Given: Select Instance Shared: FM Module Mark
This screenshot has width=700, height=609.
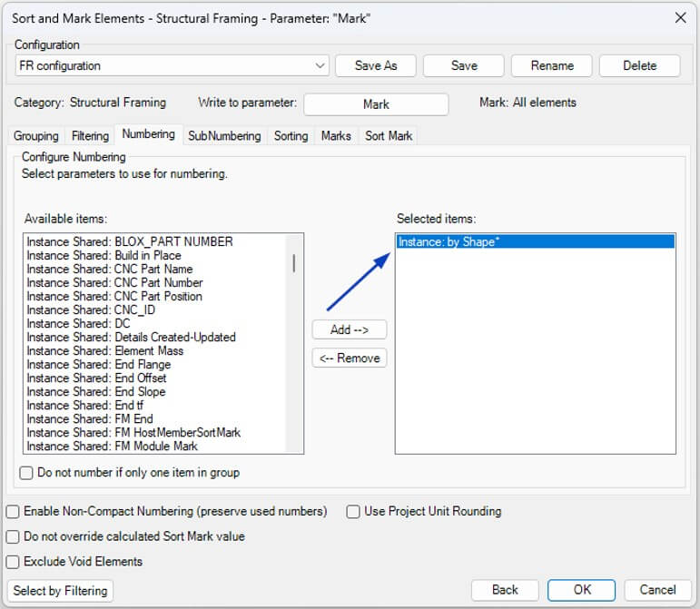Looking at the screenshot, I should 155,446.
